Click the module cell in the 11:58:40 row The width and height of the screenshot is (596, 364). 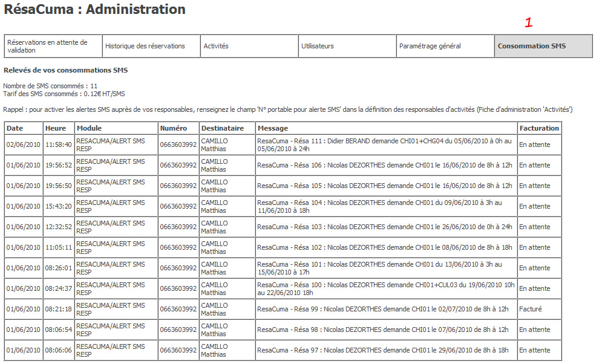[116, 145]
